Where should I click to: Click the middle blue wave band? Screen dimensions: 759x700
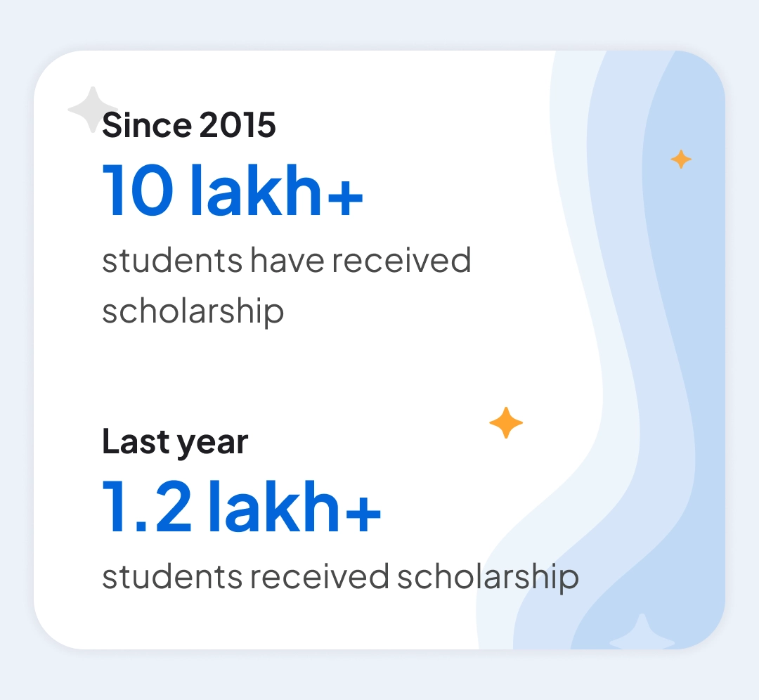[x=618, y=281]
